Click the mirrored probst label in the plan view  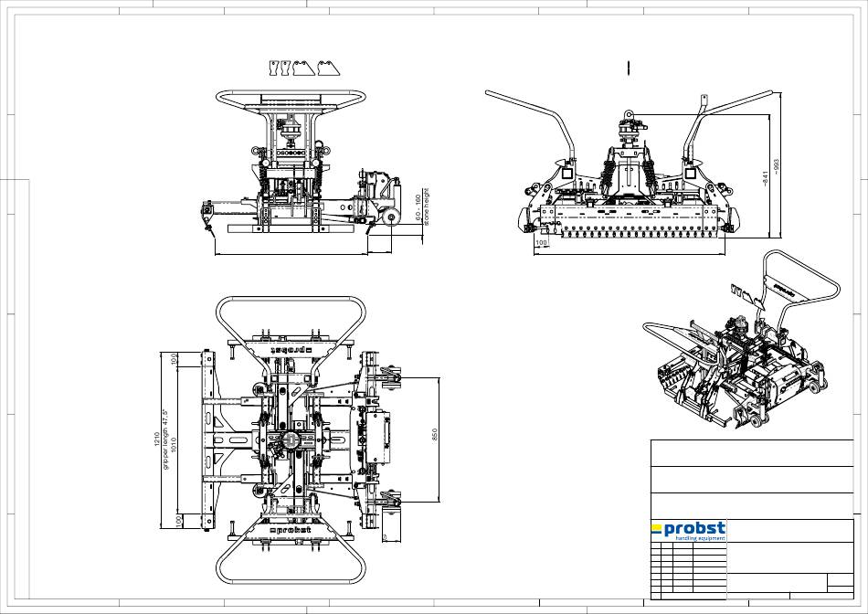(x=291, y=351)
